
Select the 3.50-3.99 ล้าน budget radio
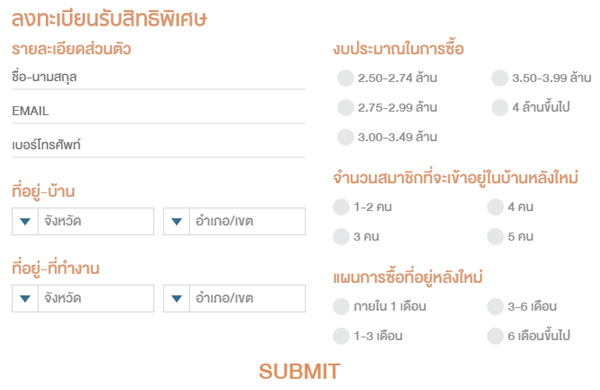click(499, 78)
